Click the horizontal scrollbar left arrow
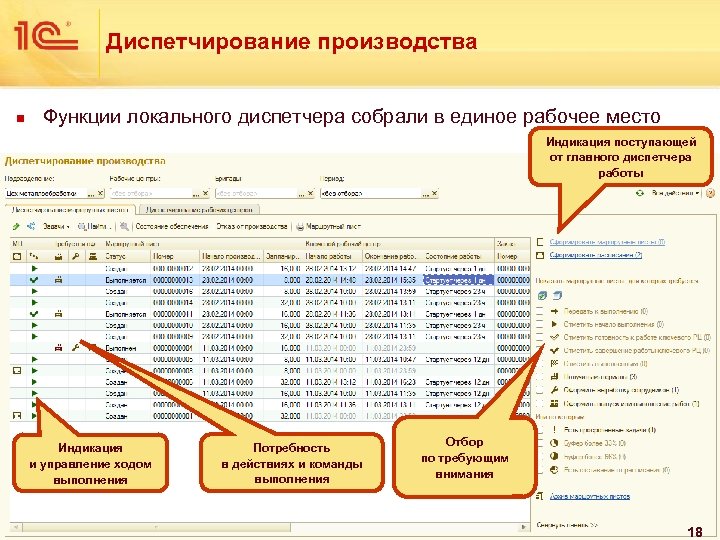Image resolution: width=720 pixels, height=540 pixels. click(x=16, y=527)
